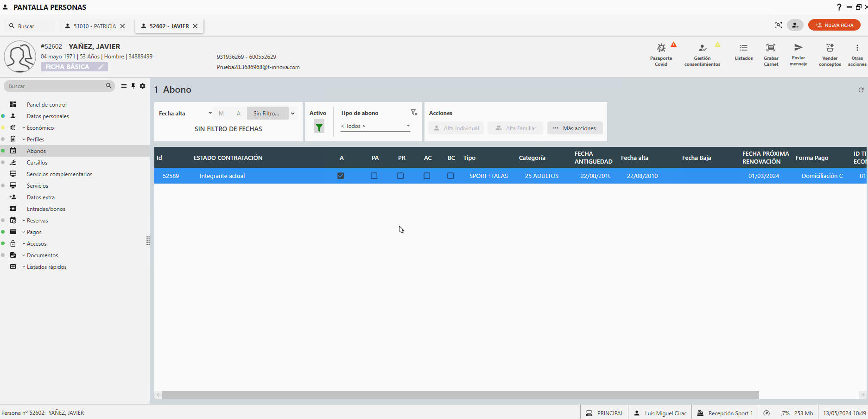Toggle the green Activo filter
The image size is (868, 419).
319,126
